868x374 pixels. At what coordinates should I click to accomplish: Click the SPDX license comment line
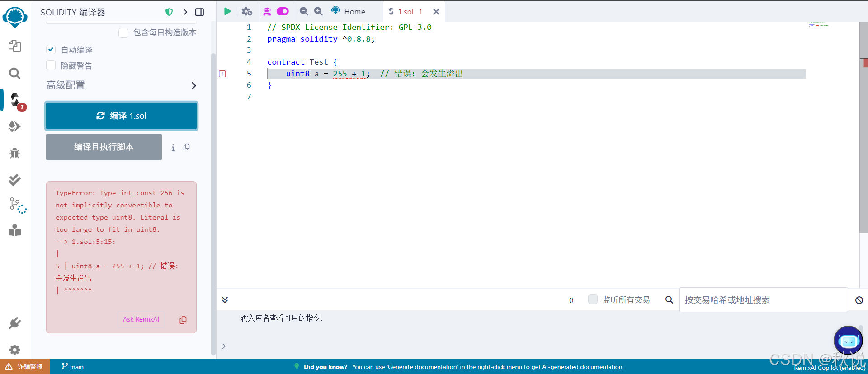[349, 27]
